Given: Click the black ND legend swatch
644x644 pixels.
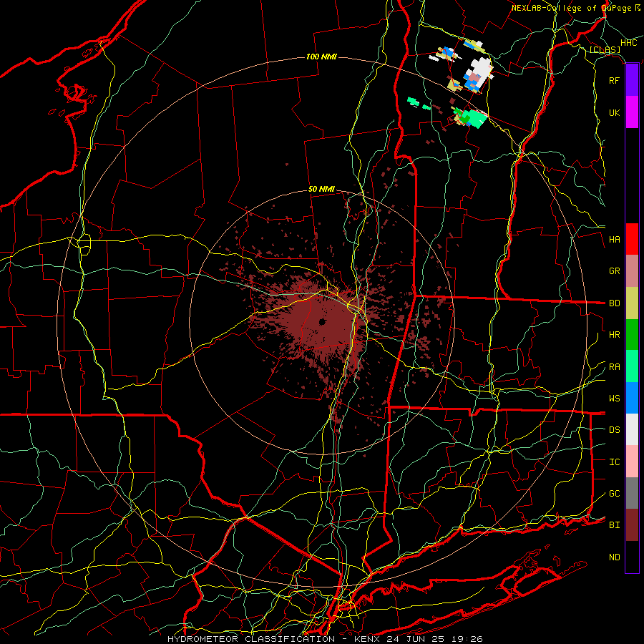Looking at the screenshot, I should pyautogui.click(x=632, y=557).
